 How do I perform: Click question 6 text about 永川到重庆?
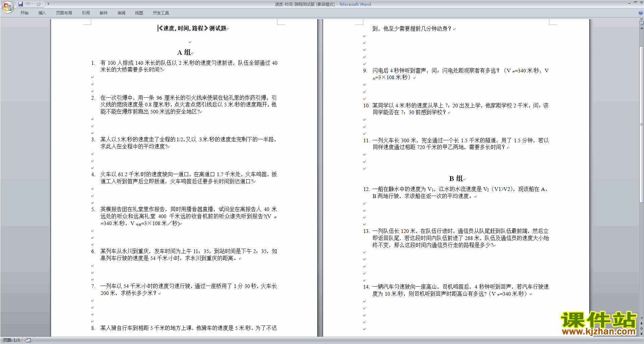(189, 254)
